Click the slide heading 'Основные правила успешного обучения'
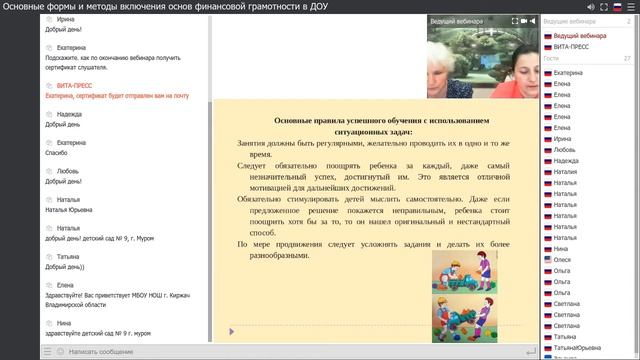Viewport: 640px width, 360px height. pyautogui.click(x=381, y=126)
